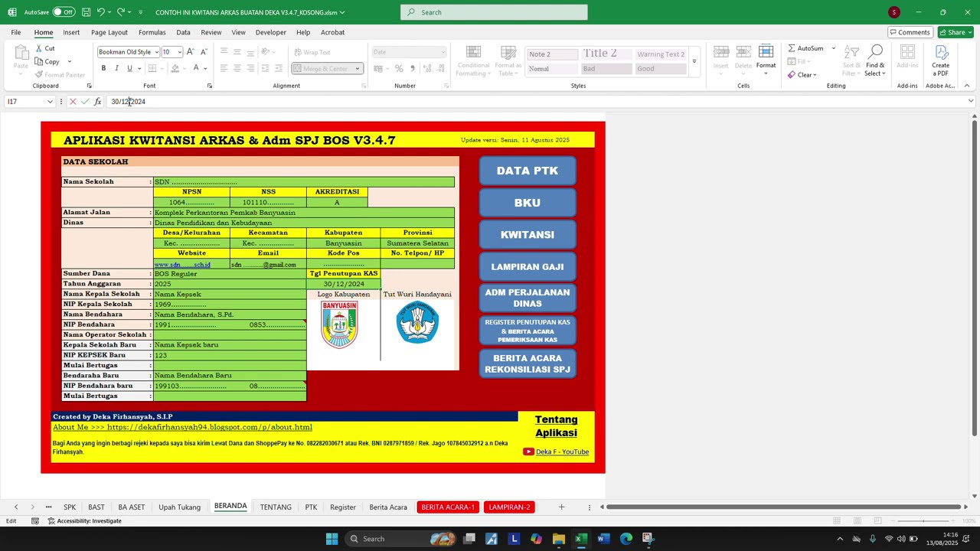Screen dimensions: 980x551
Task: Open the Number format dropdown
Action: (x=443, y=52)
